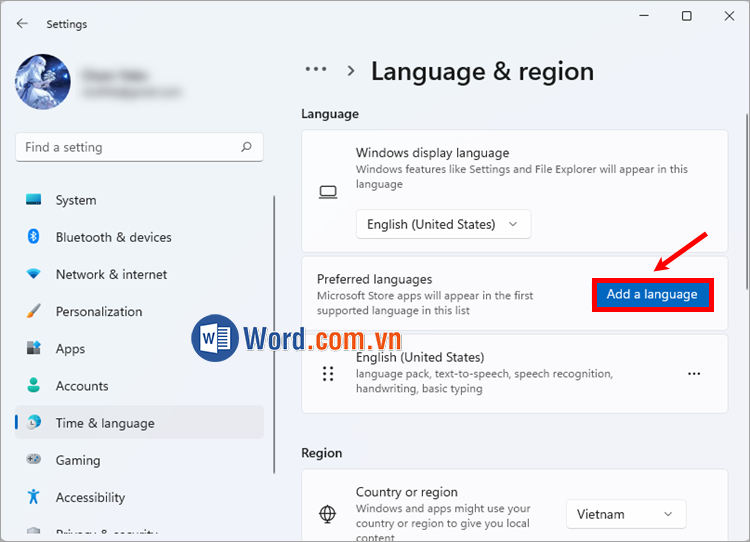Screen dimensions: 750x542
Task: Maximize the Settings window
Action: [x=687, y=16]
